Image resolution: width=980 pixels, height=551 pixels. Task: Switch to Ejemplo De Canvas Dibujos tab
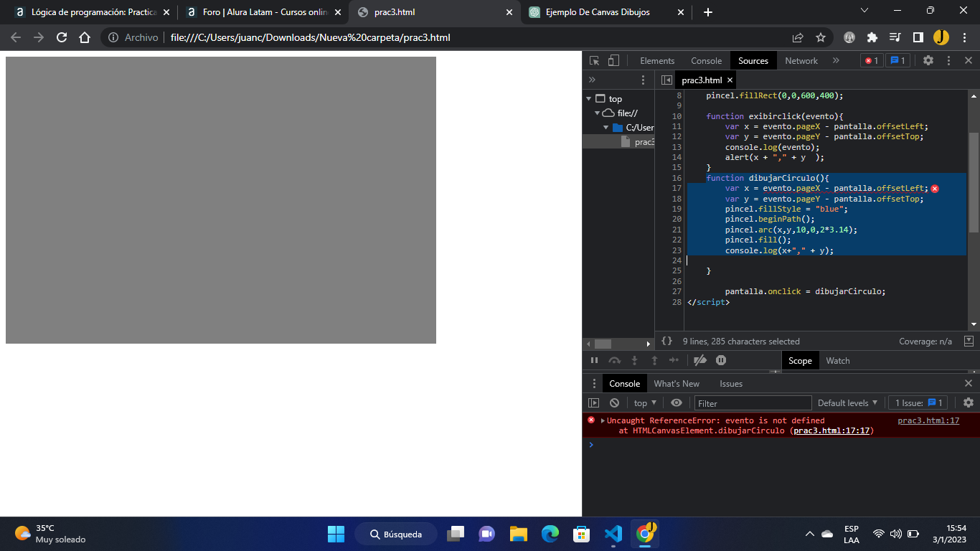(606, 12)
